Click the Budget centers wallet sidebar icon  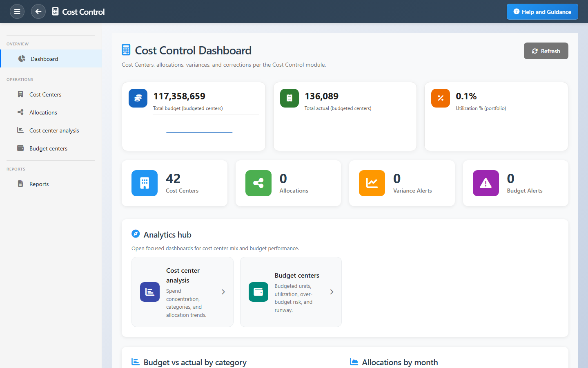coord(20,148)
